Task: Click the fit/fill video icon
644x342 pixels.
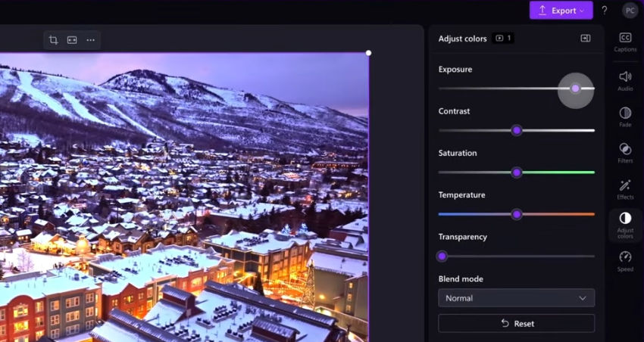Action: pos(72,40)
